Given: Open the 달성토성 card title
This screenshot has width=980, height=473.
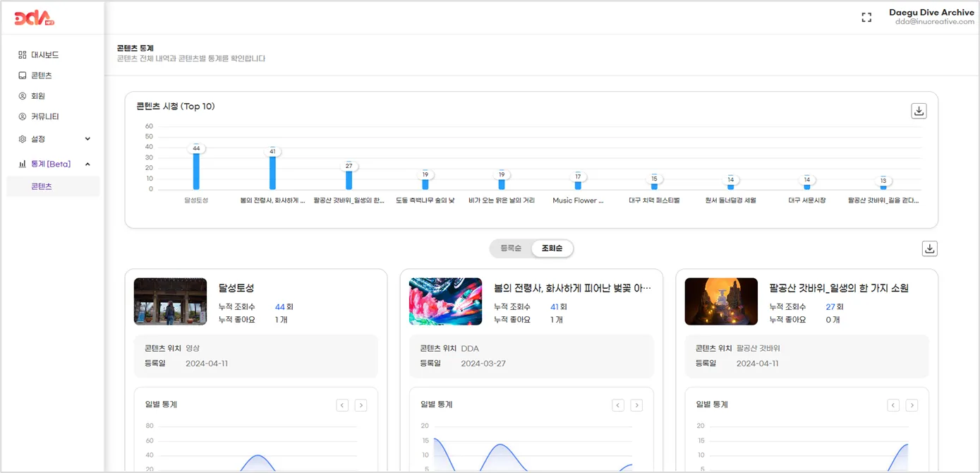Looking at the screenshot, I should 236,288.
